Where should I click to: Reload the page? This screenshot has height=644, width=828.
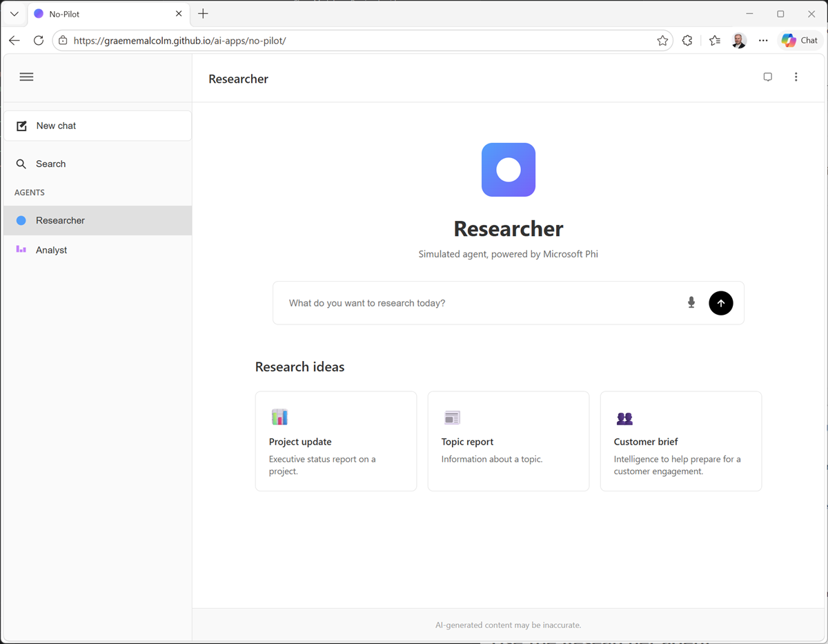39,41
